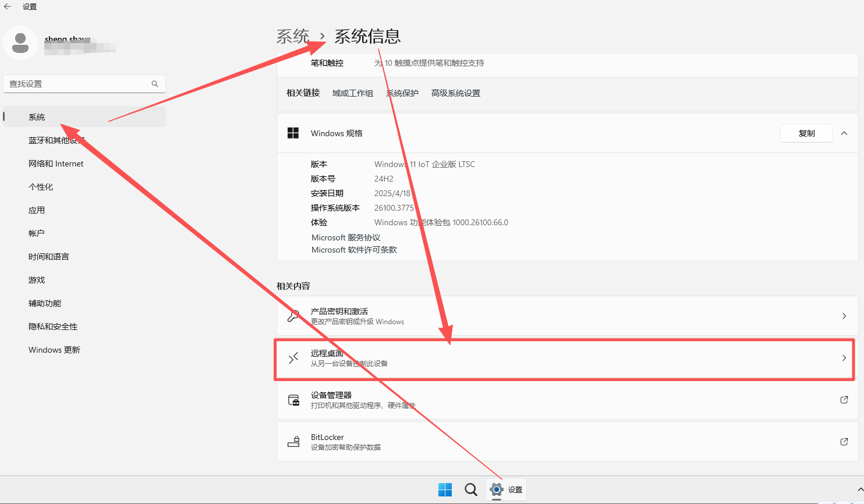Click the back arrow in Settings header
Image resolution: width=864 pixels, height=504 pixels.
(8, 6)
